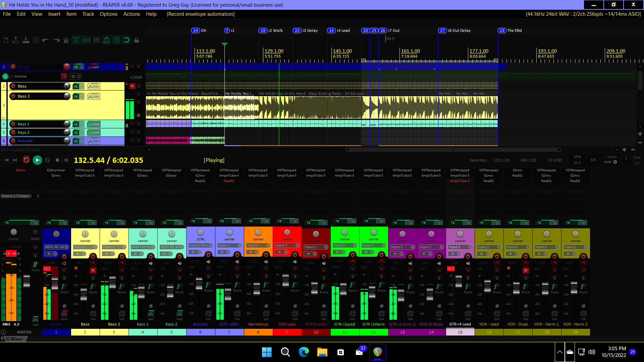Toggle ripple editing grid icon

point(96,40)
